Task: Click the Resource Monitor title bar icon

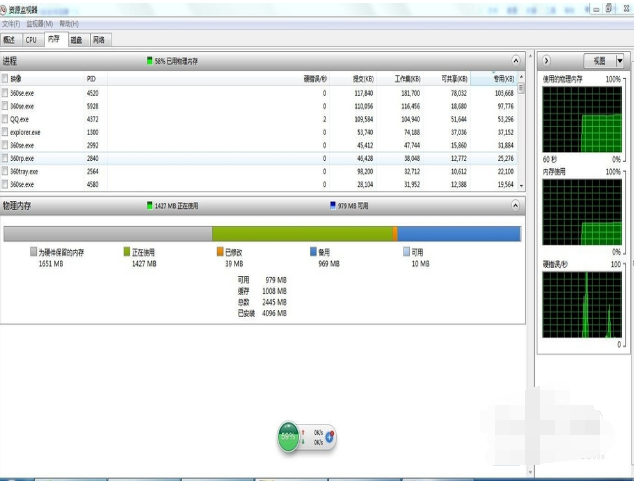Action: tap(6, 6)
